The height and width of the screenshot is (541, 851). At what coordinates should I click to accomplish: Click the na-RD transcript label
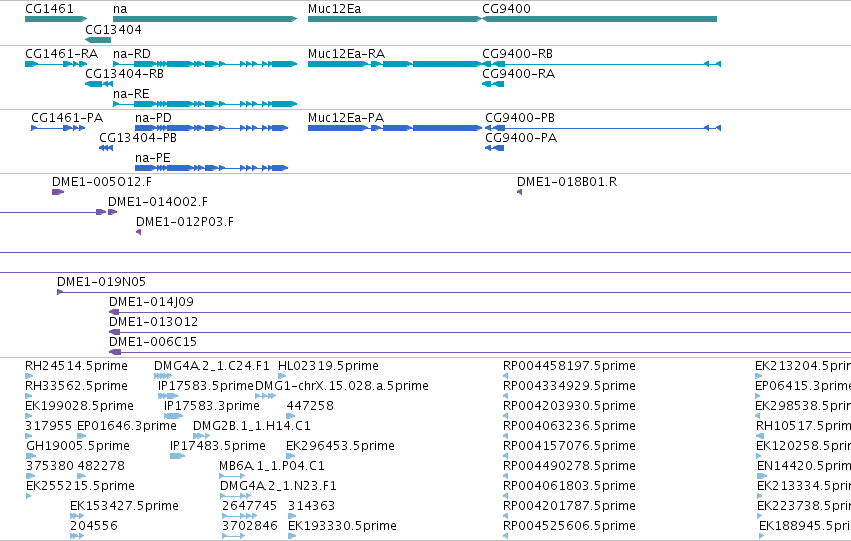[132, 54]
